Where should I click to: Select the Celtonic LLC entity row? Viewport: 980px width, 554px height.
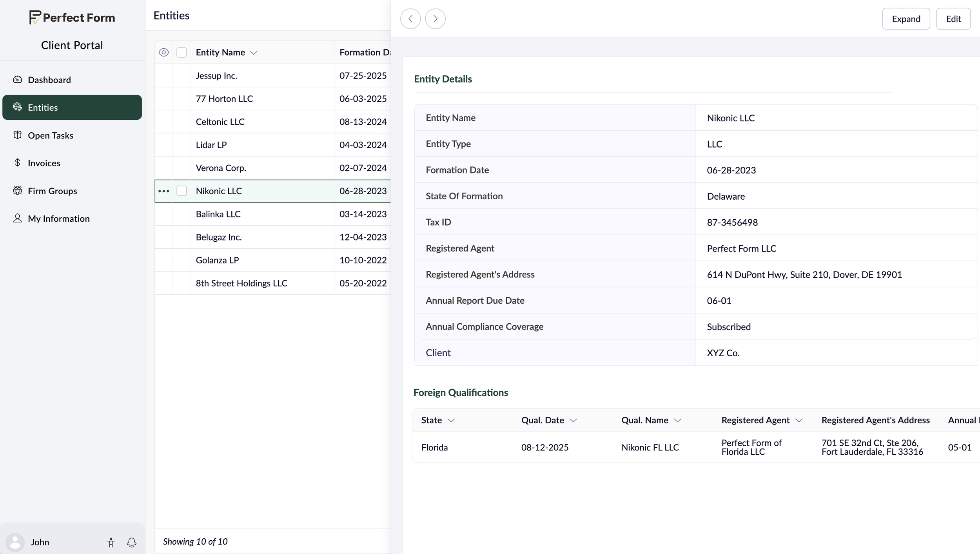272,122
